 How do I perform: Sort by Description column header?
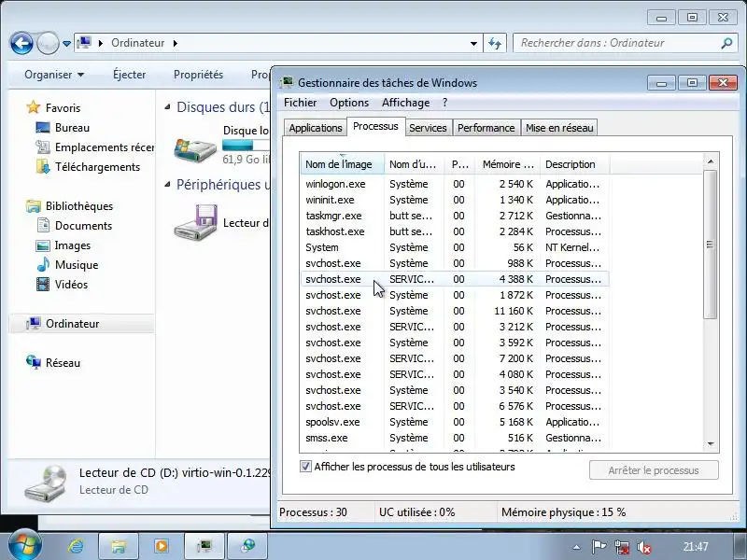tap(574, 164)
